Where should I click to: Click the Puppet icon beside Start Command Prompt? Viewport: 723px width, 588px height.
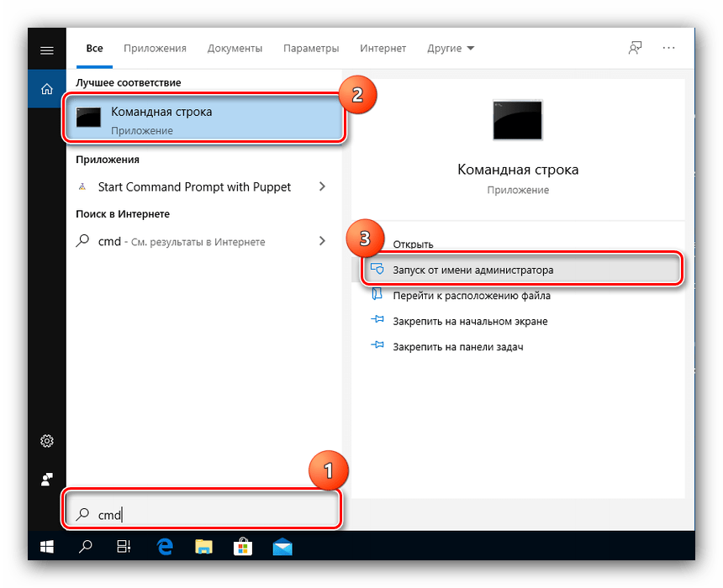click(x=82, y=186)
